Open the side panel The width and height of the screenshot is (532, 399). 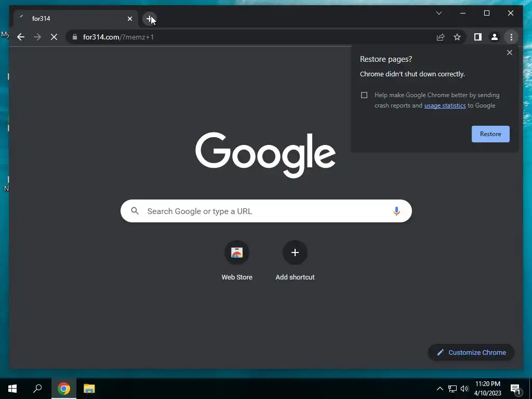(x=478, y=37)
